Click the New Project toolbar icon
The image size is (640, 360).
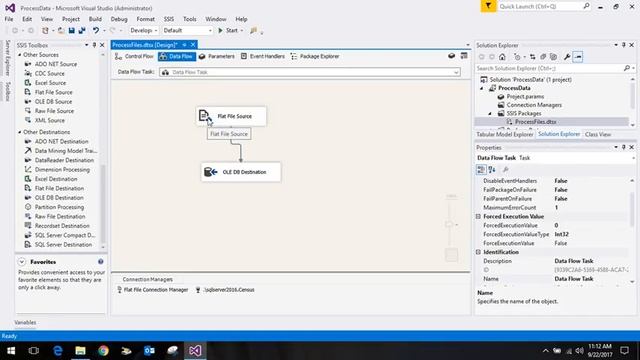point(45,31)
